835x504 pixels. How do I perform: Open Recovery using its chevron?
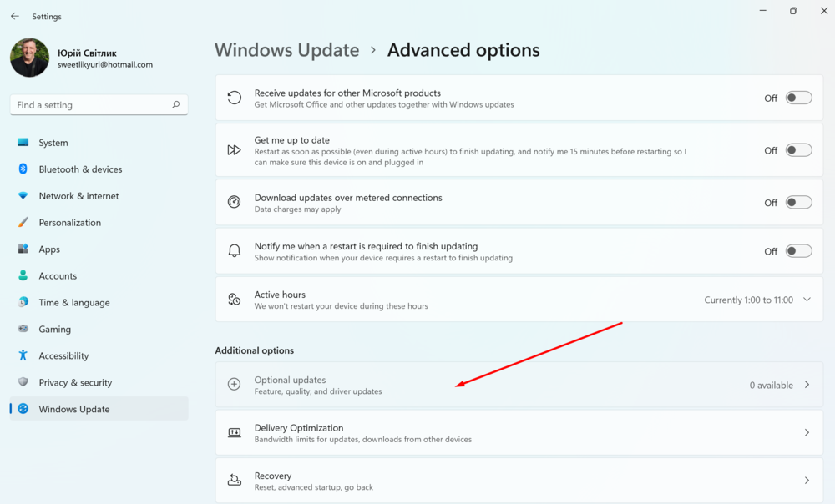click(807, 481)
